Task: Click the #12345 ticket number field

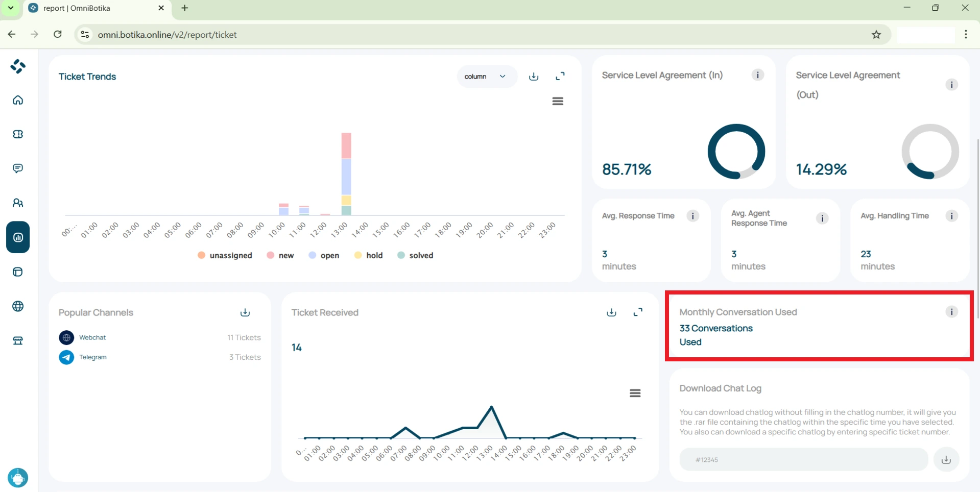Action: tap(803, 459)
